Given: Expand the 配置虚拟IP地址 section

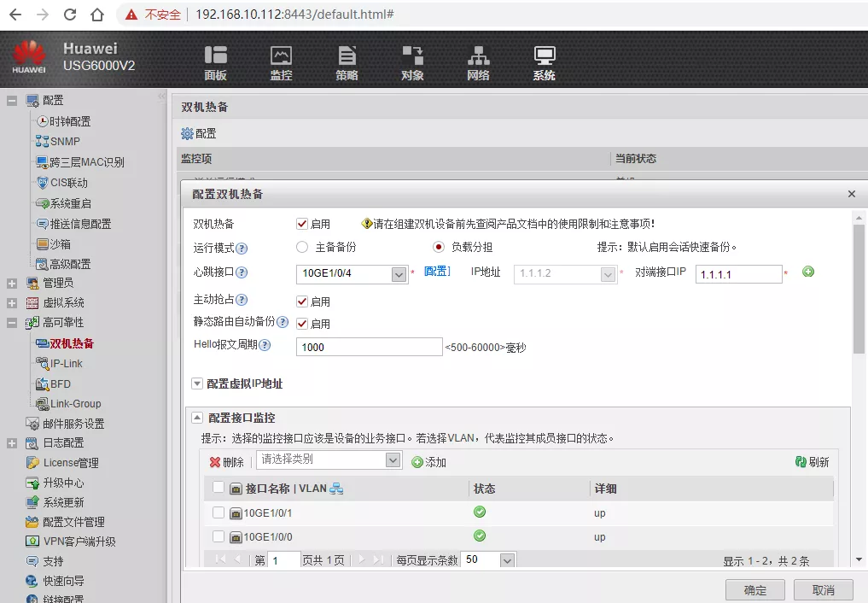Looking at the screenshot, I should pos(197,384).
